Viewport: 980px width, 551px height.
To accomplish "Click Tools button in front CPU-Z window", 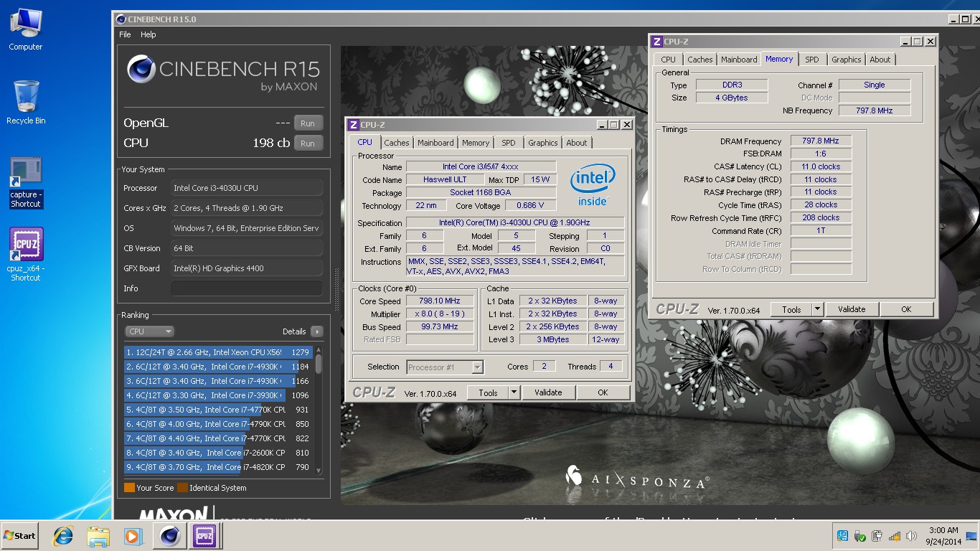I will tap(488, 392).
